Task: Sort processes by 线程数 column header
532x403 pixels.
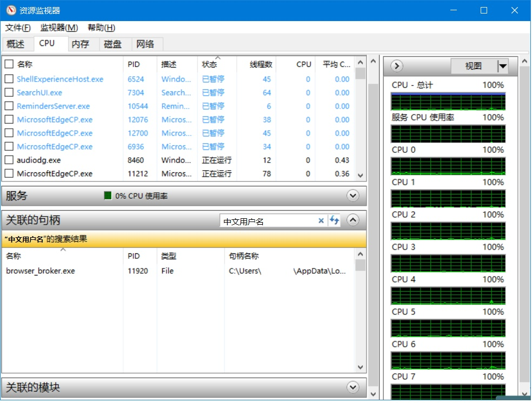Action: [x=256, y=64]
